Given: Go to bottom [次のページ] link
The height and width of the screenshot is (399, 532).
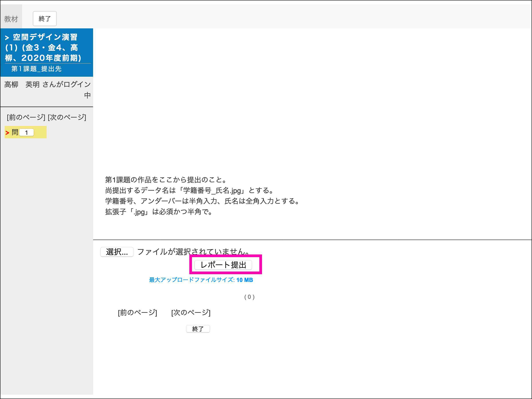Looking at the screenshot, I should point(191,313).
